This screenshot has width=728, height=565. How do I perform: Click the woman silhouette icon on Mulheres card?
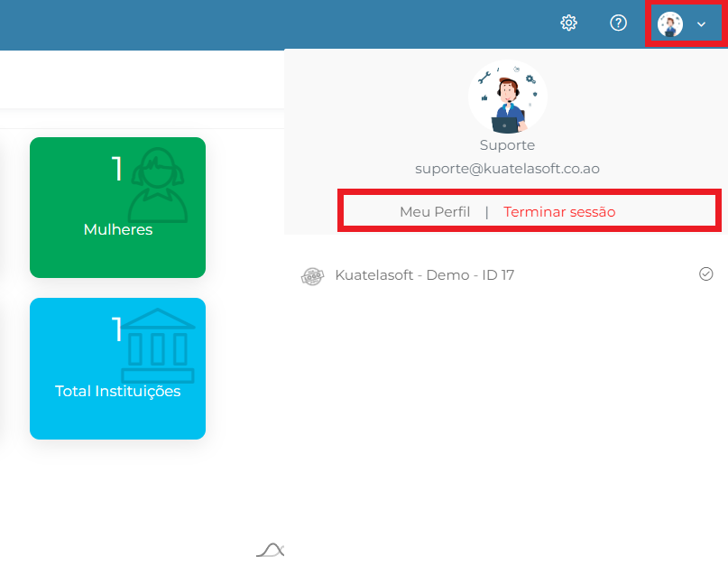pos(158,185)
